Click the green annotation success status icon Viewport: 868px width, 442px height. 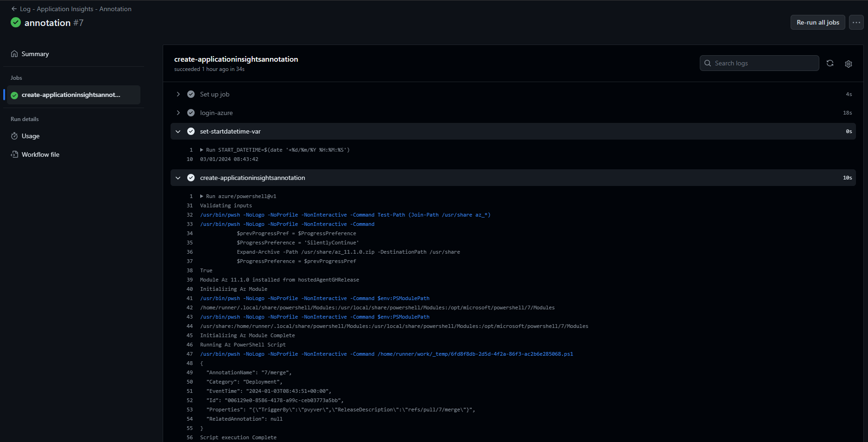pyautogui.click(x=16, y=22)
